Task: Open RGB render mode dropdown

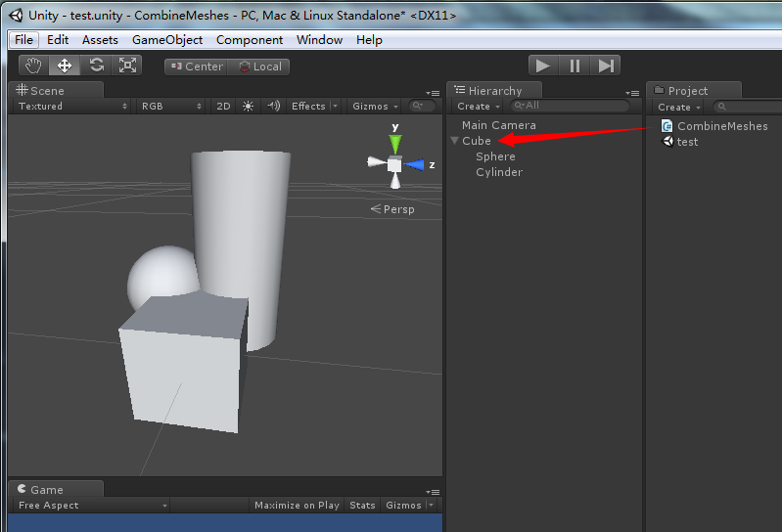Action: pos(171,106)
